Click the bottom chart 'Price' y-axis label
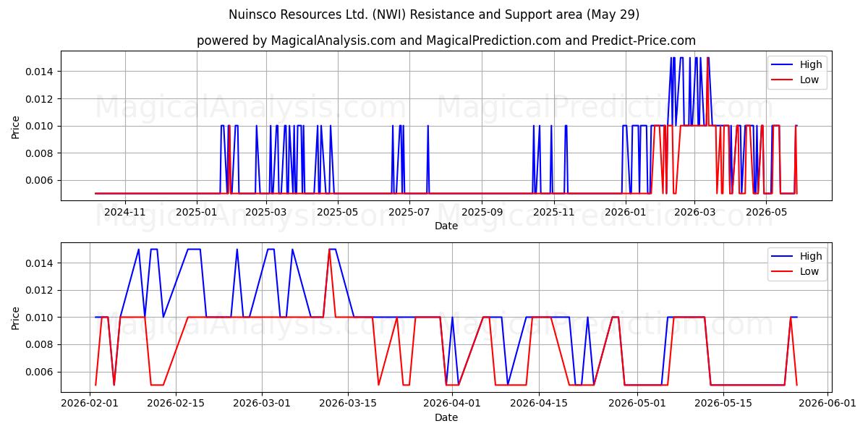The width and height of the screenshot is (868, 434). pyautogui.click(x=16, y=318)
